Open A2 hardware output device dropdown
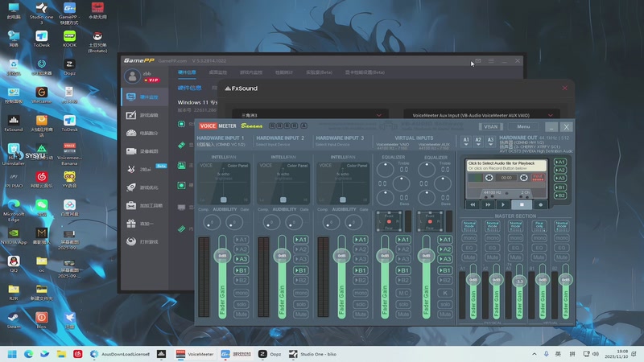Viewport: 644px width, 362px height. [478, 142]
